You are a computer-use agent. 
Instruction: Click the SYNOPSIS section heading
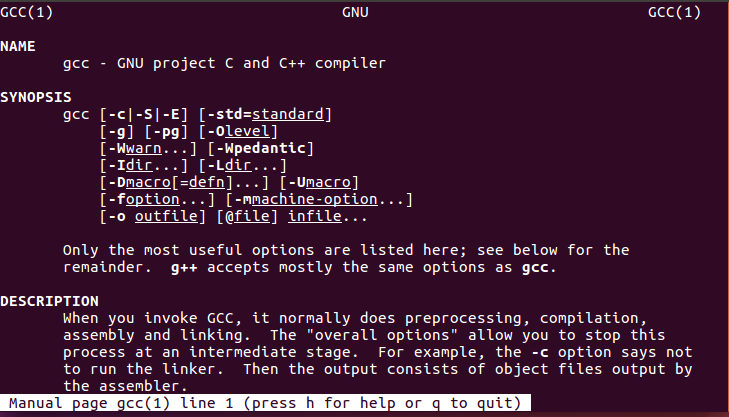point(36,97)
